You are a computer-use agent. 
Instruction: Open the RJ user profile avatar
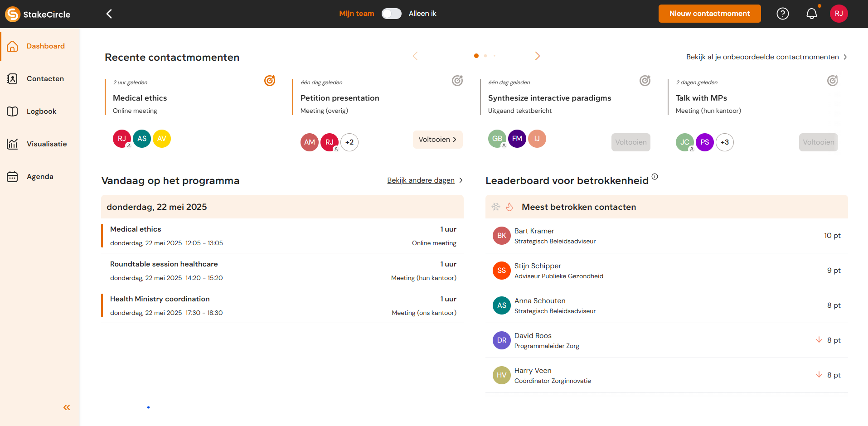coord(839,14)
